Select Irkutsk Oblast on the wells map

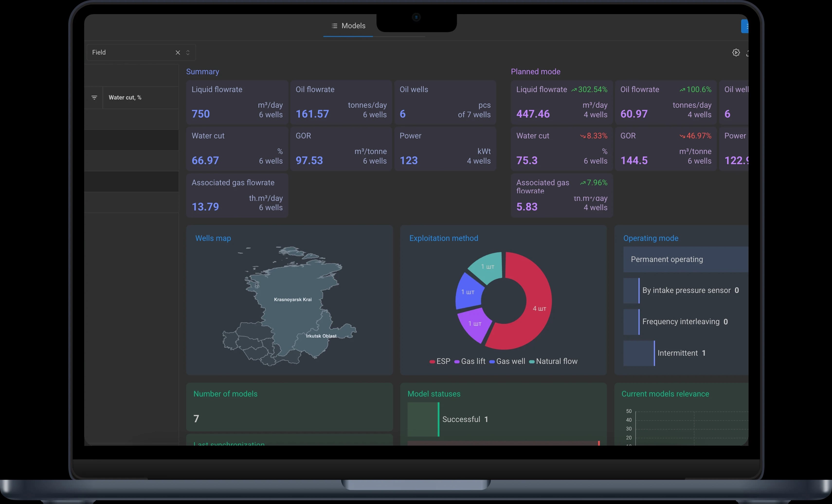(x=321, y=336)
